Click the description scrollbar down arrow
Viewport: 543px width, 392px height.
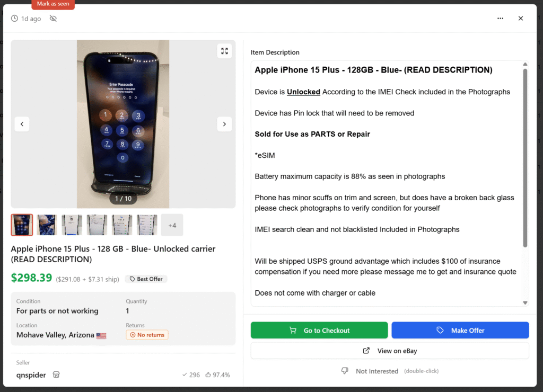pos(525,302)
